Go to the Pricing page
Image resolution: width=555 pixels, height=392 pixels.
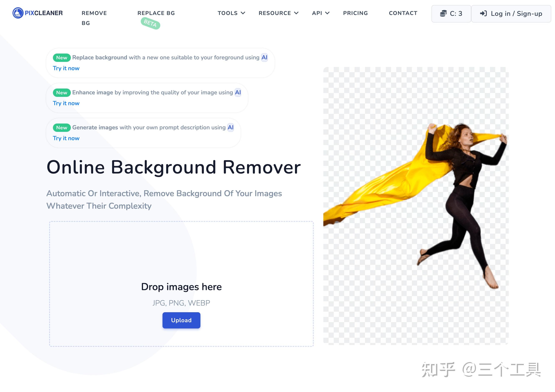click(355, 13)
